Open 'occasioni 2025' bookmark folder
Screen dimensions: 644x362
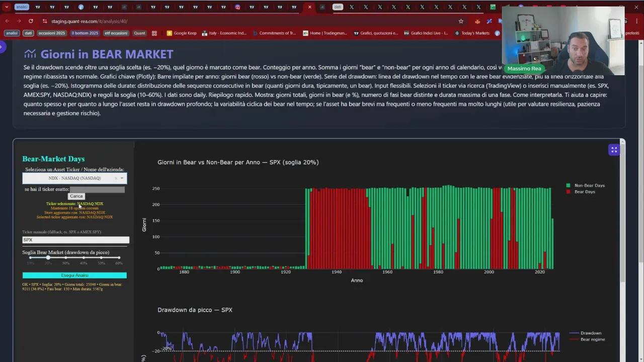click(52, 33)
